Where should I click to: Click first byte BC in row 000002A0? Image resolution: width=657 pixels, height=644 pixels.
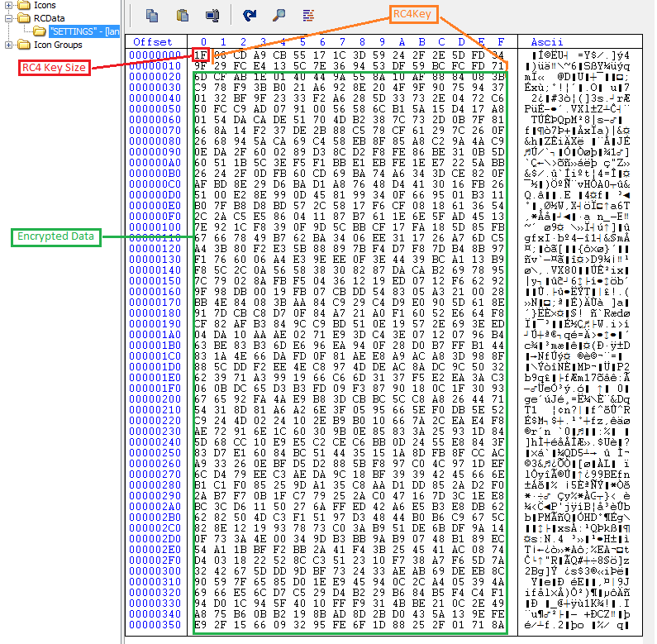pyautogui.click(x=200, y=507)
